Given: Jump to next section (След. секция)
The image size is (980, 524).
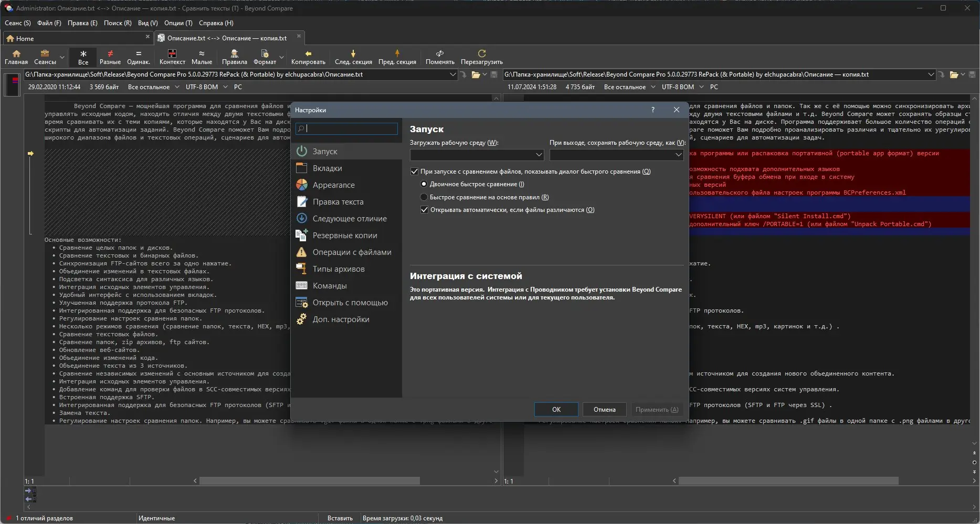Looking at the screenshot, I should (x=353, y=54).
